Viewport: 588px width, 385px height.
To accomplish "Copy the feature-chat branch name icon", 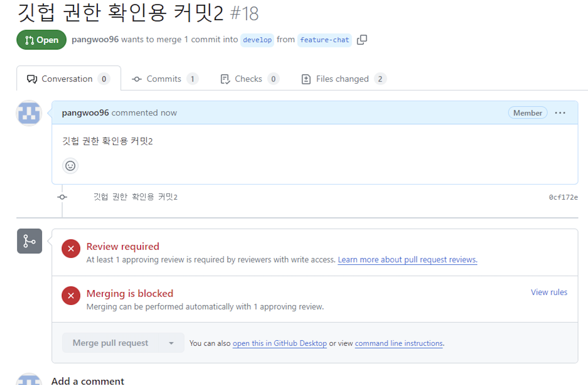I will (x=362, y=40).
